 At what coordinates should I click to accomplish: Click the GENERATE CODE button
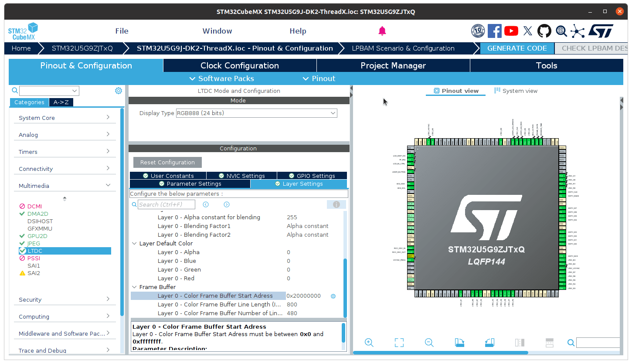516,48
